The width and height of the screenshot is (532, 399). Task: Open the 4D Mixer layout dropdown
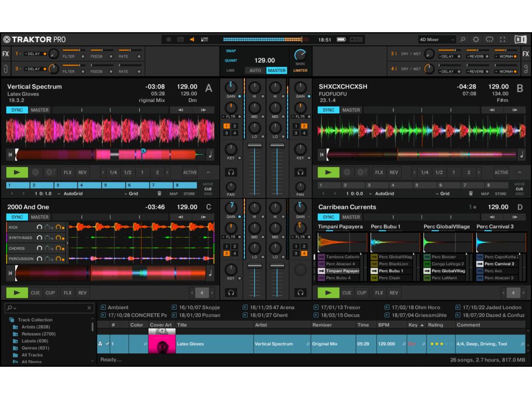[x=436, y=39]
